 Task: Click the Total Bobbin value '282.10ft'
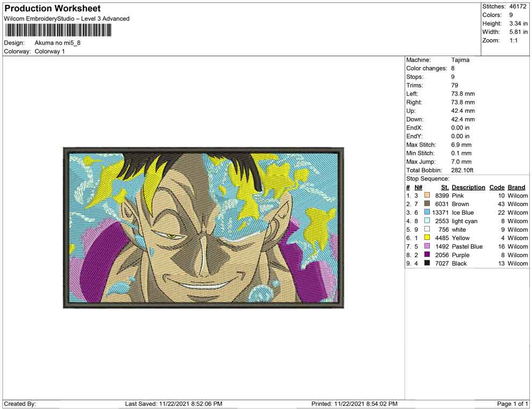462,170
